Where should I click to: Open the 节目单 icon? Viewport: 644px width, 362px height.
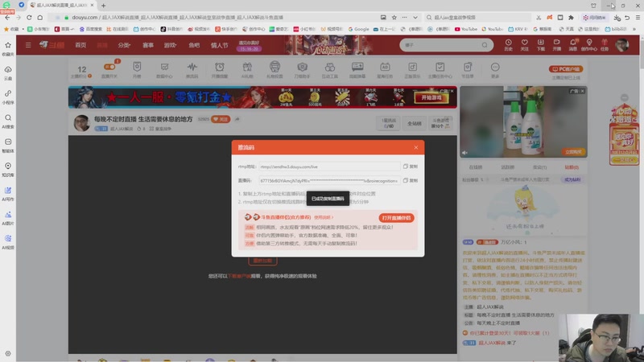[468, 69]
